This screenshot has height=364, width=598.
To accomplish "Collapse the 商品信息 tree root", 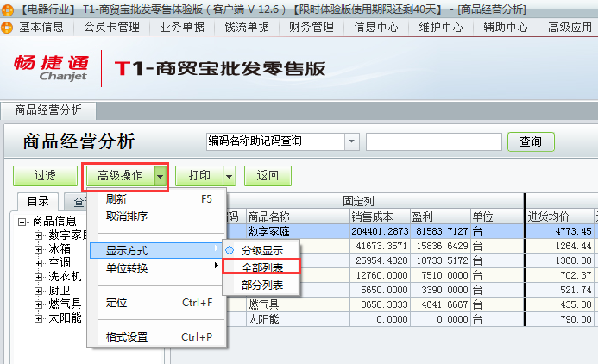I will coord(22,222).
